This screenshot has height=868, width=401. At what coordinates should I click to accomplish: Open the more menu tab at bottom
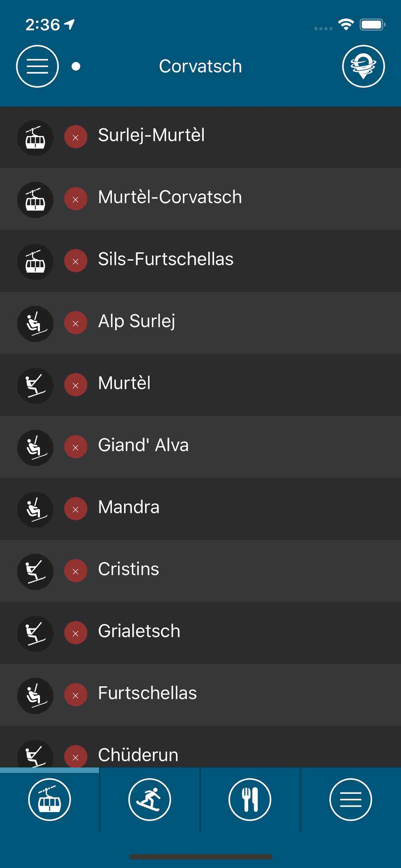[350, 799]
